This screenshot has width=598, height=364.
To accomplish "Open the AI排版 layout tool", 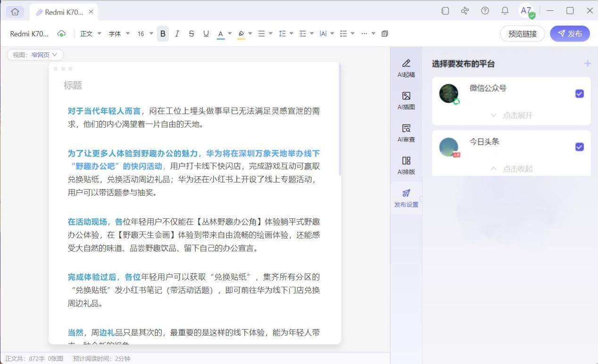I will [x=406, y=165].
